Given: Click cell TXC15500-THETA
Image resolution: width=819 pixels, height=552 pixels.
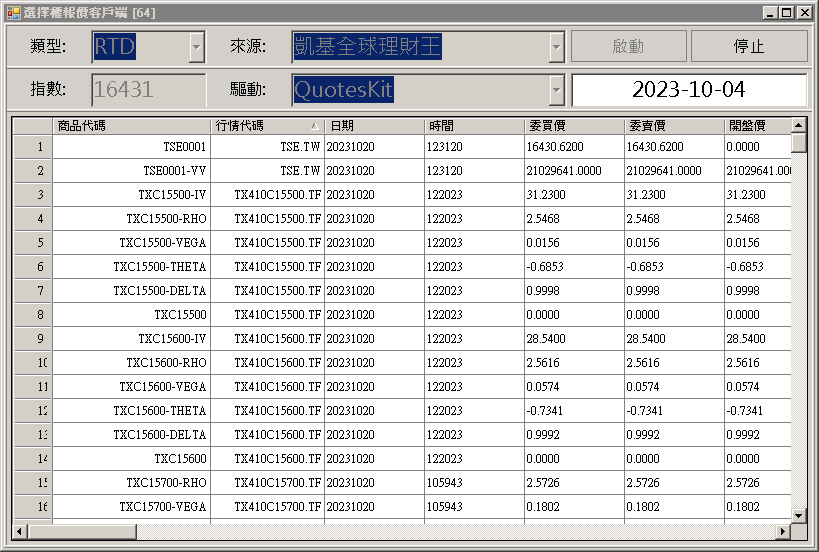Looking at the screenshot, I should point(131,267).
